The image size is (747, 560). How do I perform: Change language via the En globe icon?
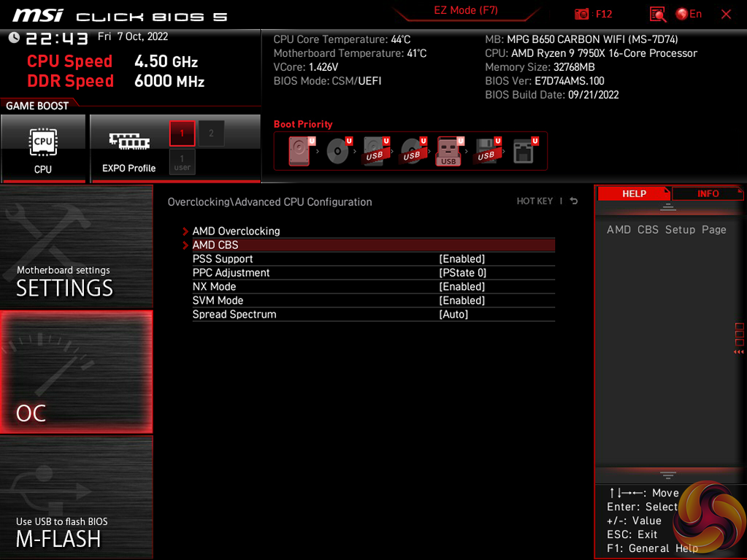(x=689, y=14)
